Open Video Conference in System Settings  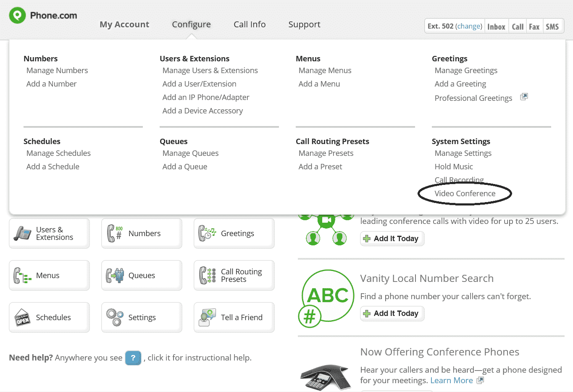click(x=465, y=194)
